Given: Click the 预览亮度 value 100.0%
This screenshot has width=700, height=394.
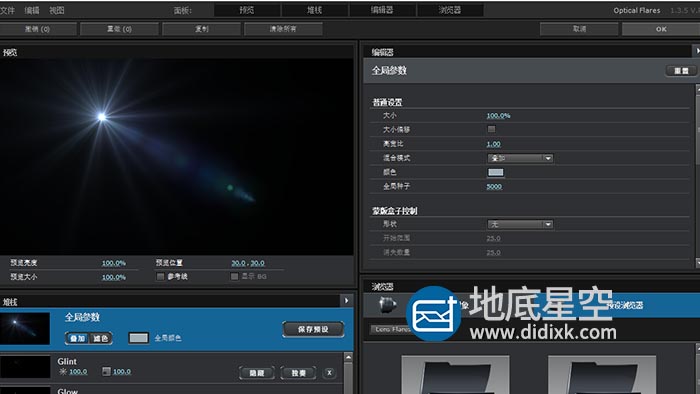Looking at the screenshot, I should tap(114, 263).
